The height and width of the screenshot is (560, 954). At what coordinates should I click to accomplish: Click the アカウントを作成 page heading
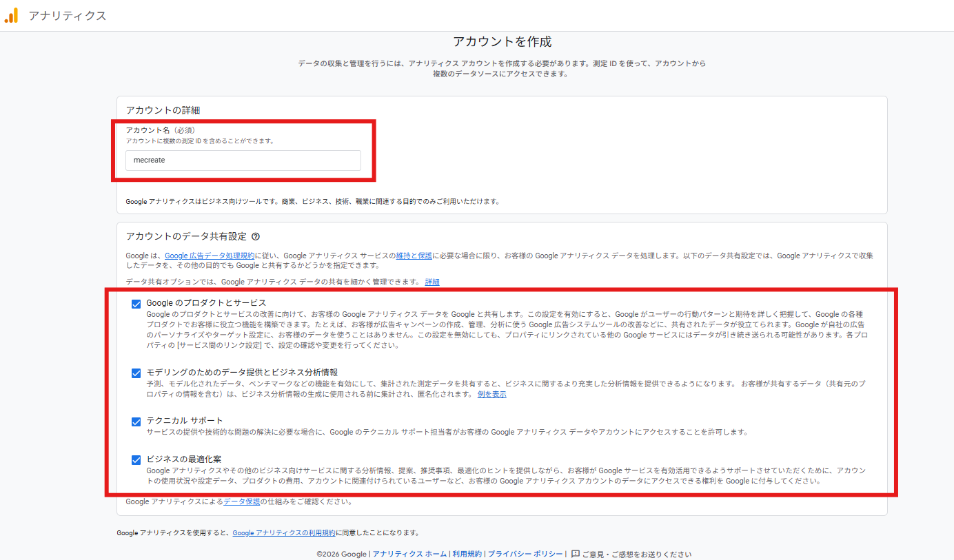pos(502,41)
